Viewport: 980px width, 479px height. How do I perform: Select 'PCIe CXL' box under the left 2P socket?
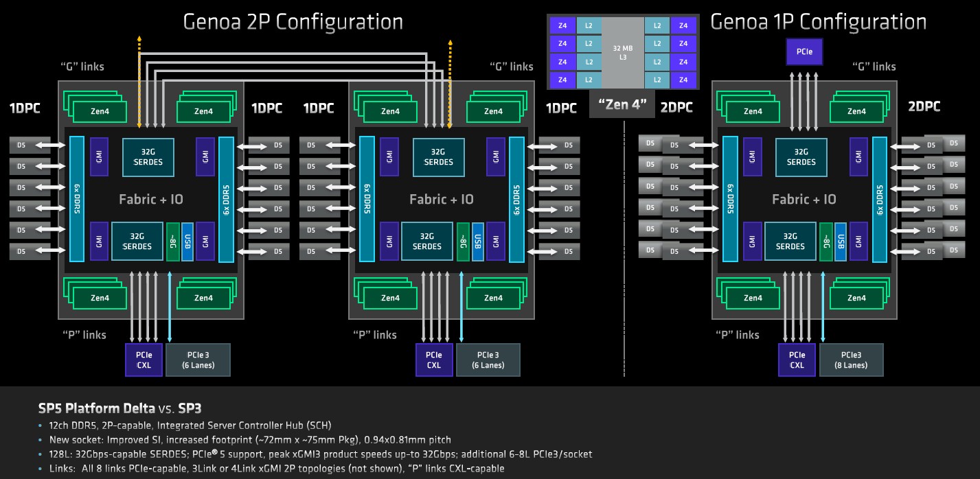click(144, 360)
